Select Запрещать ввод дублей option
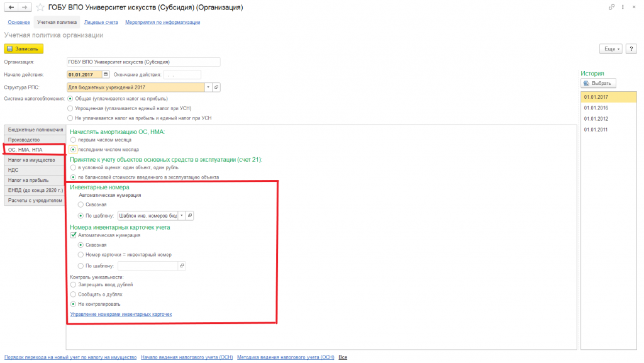The height and width of the screenshot is (363, 644). click(73, 284)
